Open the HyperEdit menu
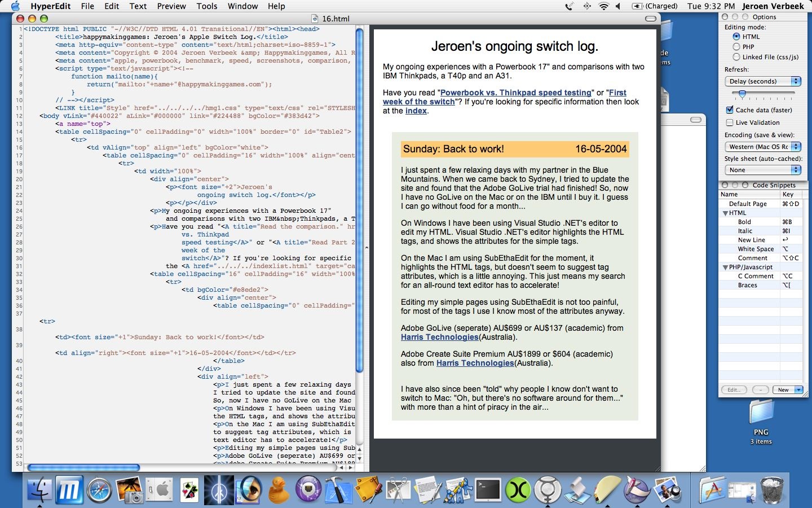The image size is (812, 508). coord(52,6)
